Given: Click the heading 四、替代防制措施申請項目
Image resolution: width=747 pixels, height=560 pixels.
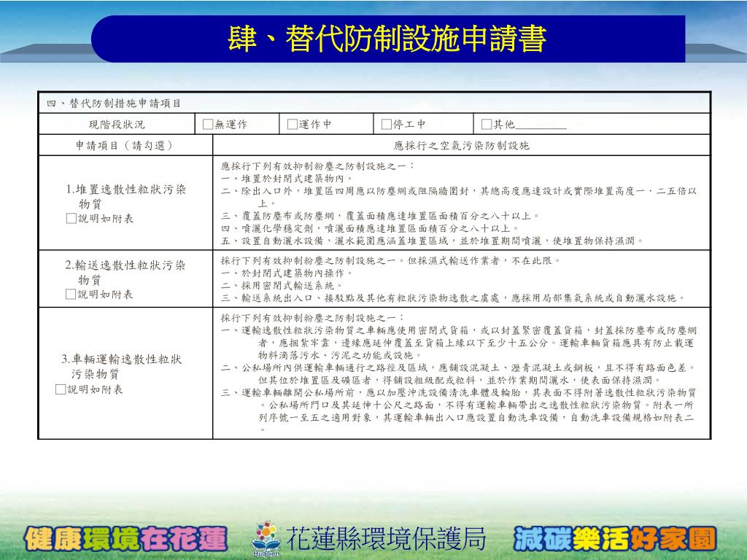Looking at the screenshot, I should click(114, 104).
